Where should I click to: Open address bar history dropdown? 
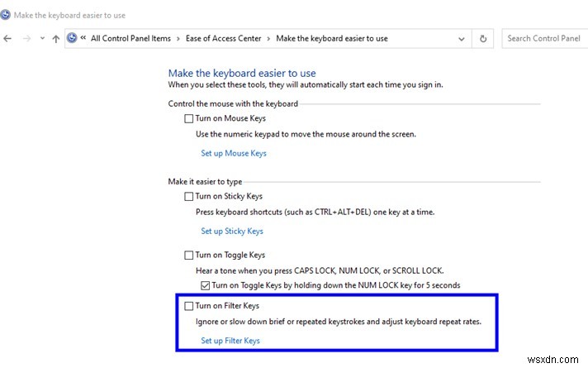462,39
